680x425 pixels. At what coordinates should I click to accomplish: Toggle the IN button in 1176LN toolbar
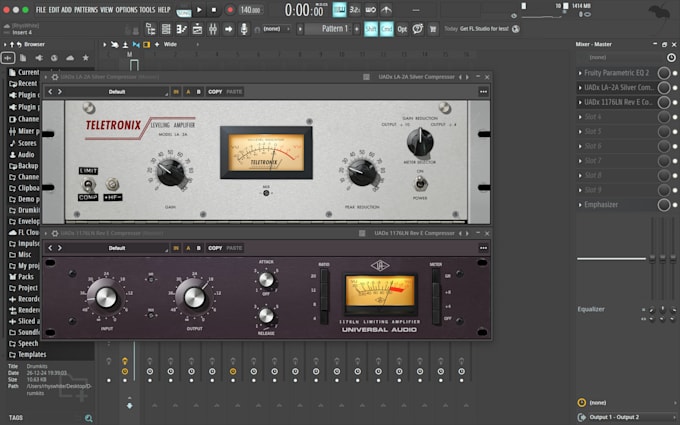[176, 248]
